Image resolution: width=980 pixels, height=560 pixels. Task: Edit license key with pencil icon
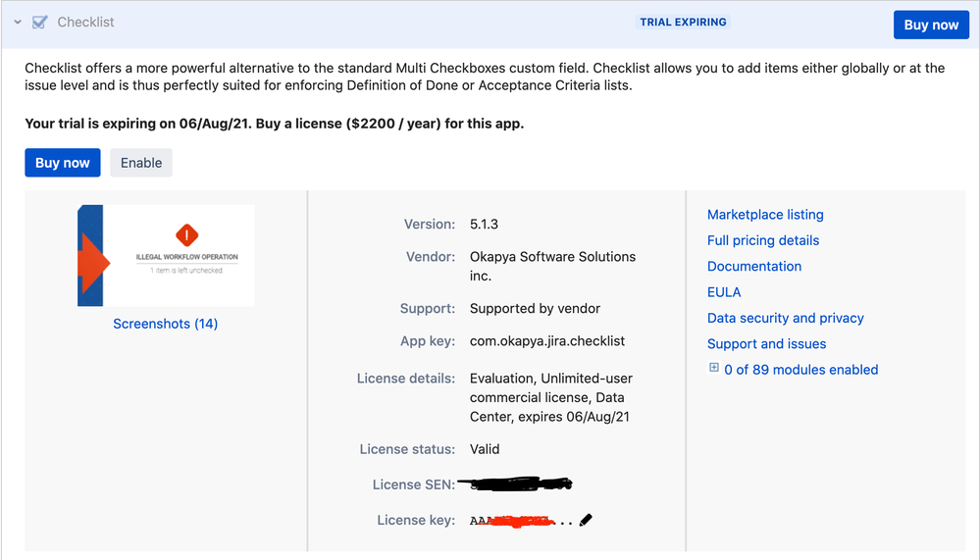click(x=586, y=520)
